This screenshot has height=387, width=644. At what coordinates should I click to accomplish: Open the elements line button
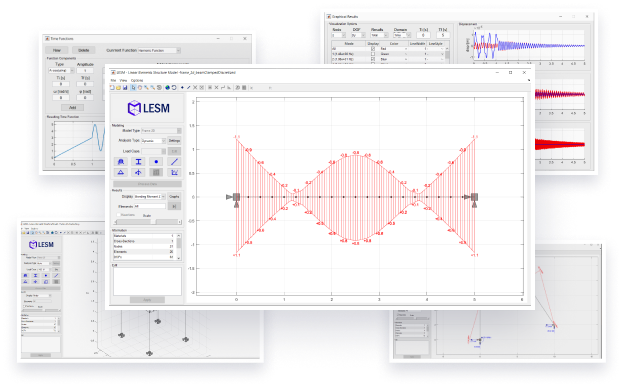tap(174, 162)
